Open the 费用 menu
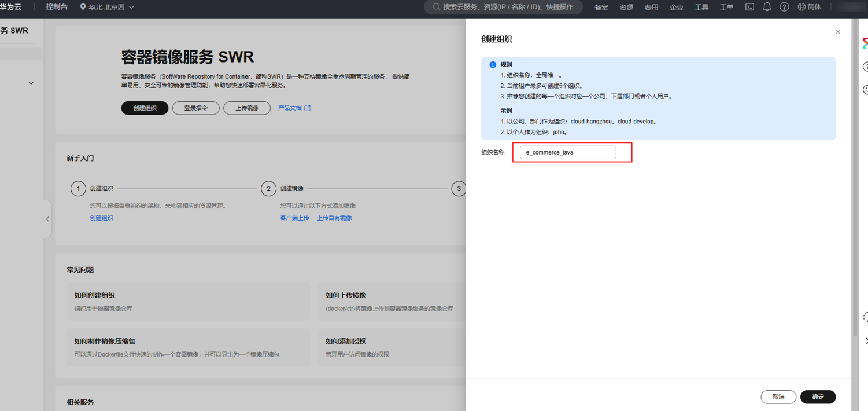 tap(651, 8)
